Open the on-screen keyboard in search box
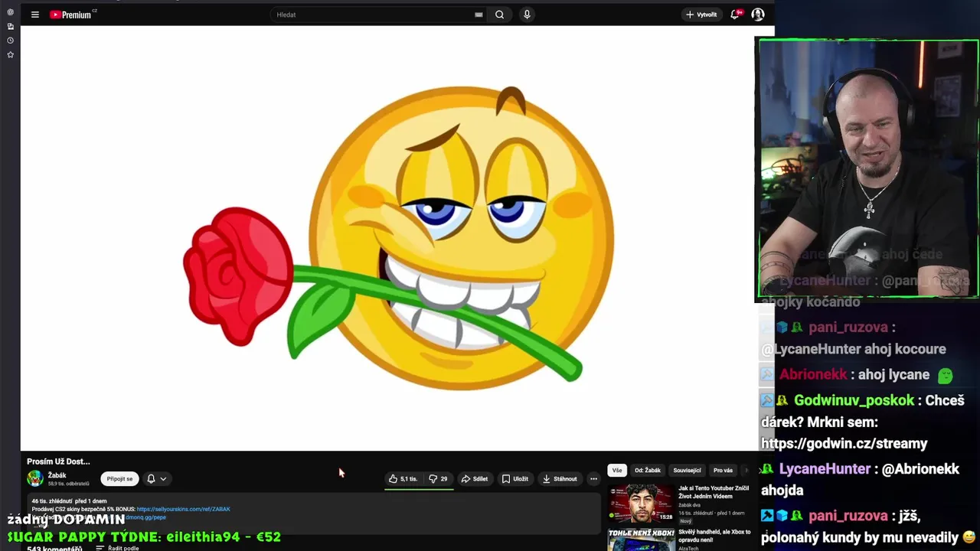 click(479, 15)
